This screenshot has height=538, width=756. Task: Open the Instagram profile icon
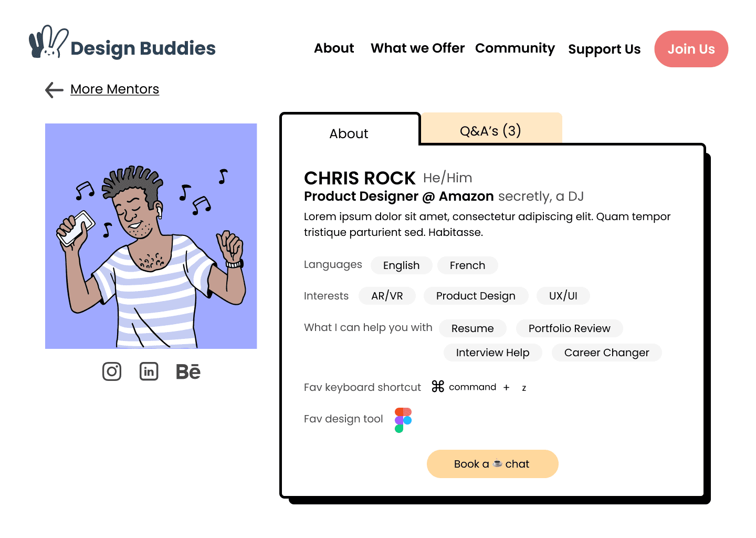(112, 371)
